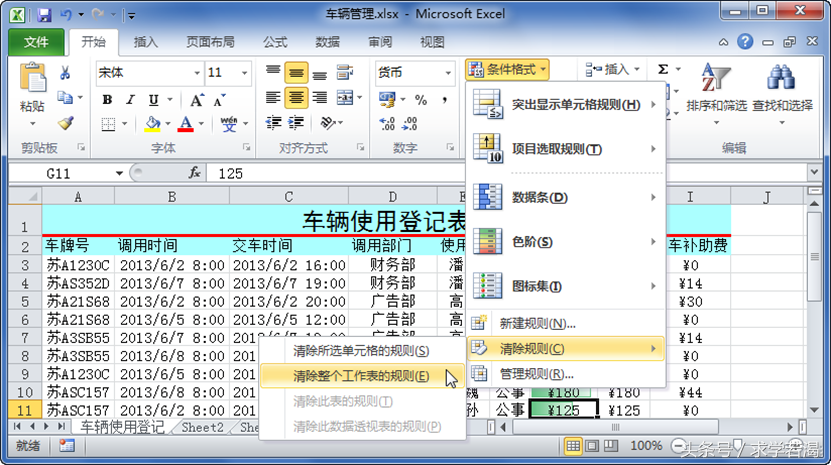
Task: Open the 条件格式 dropdown button
Action: (x=507, y=69)
